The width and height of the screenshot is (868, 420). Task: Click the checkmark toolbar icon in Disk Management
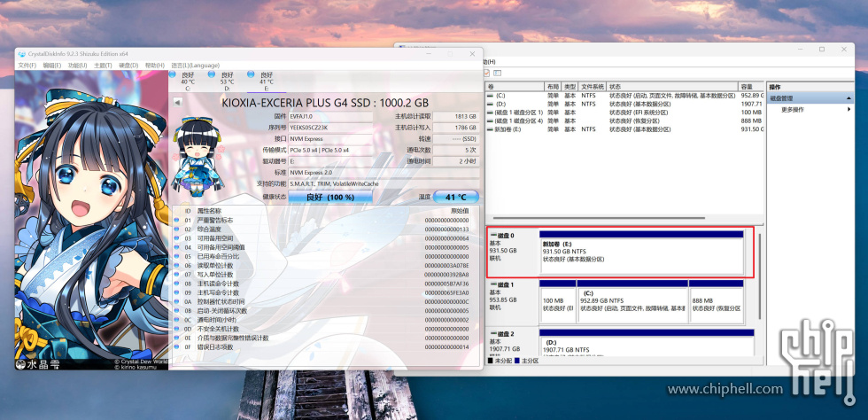pyautogui.click(x=486, y=74)
